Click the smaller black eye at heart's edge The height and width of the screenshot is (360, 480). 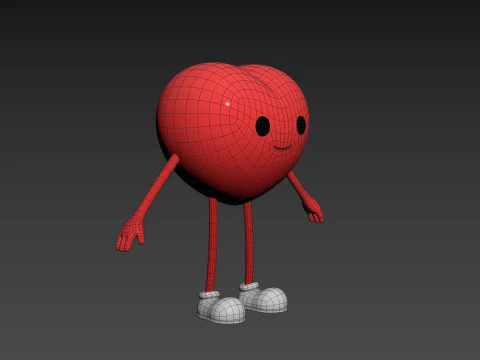tap(301, 125)
